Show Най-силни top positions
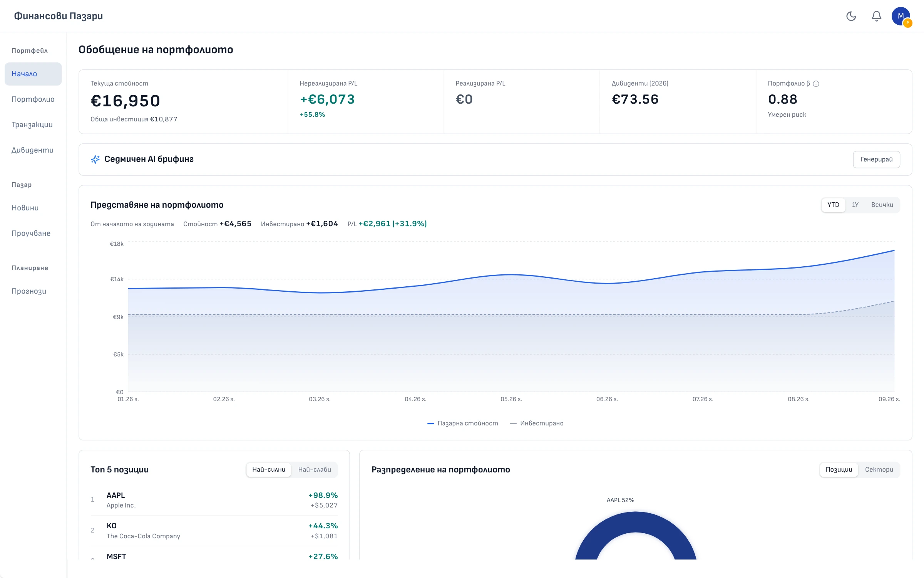This screenshot has height=578, width=924. (269, 470)
